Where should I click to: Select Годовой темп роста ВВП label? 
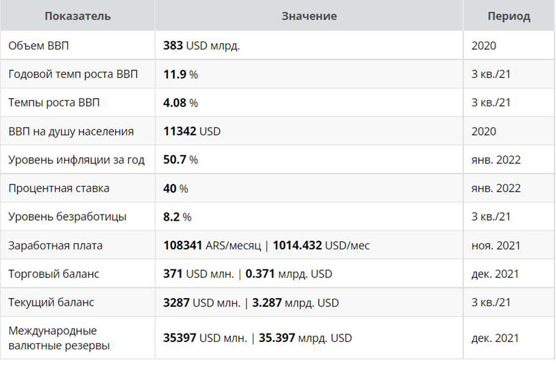pos(73,74)
